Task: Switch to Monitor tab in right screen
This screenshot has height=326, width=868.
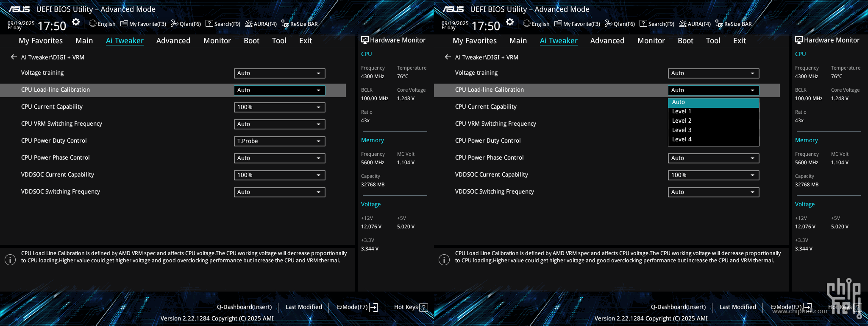Action: coord(651,41)
